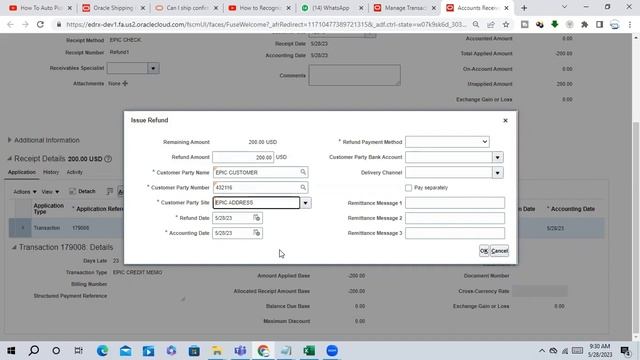This screenshot has height=360, width=640.
Task: Cancel the Issue Refund dialog
Action: [x=500, y=251]
